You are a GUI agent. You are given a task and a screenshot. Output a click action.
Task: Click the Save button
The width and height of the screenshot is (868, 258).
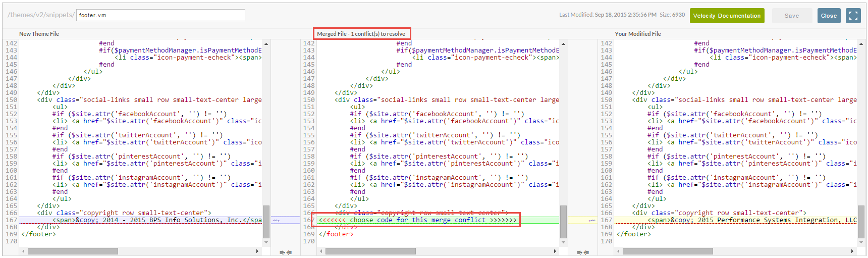pyautogui.click(x=792, y=16)
